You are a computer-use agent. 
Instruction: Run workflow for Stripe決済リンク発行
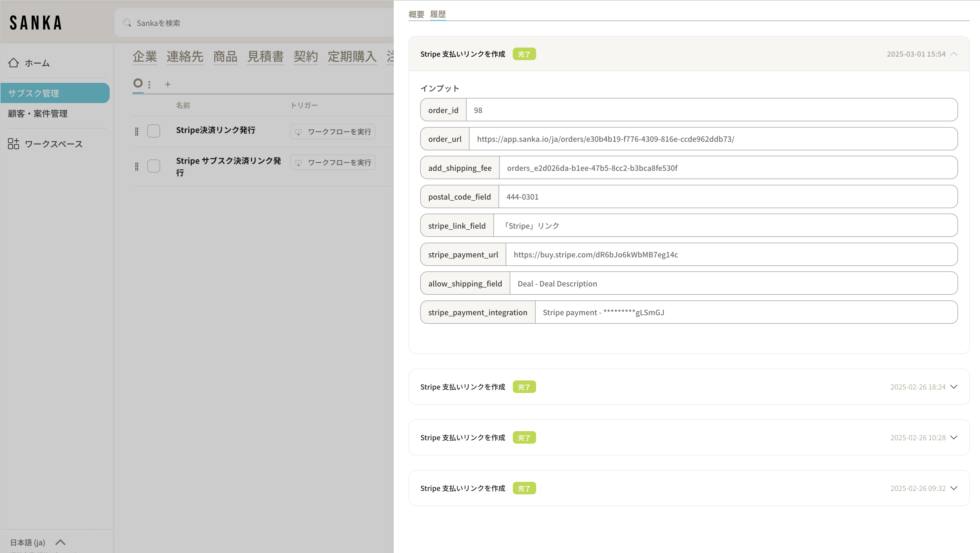332,132
